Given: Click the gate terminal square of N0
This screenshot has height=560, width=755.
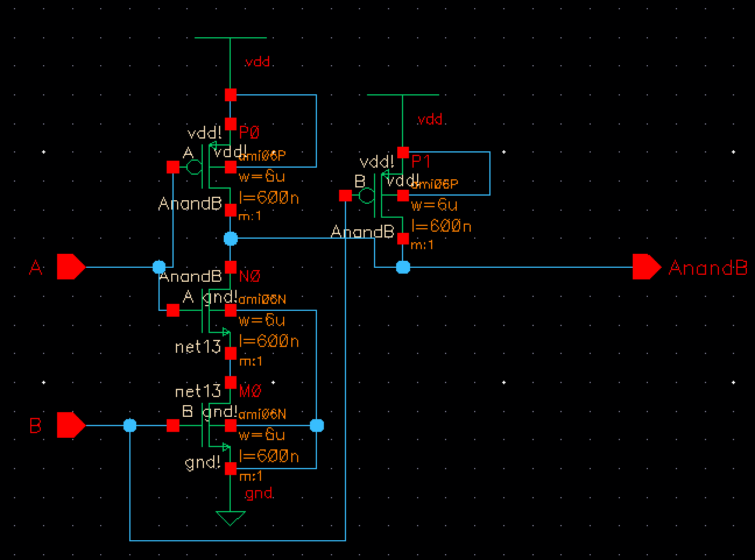Looking at the screenshot, I should tap(172, 310).
